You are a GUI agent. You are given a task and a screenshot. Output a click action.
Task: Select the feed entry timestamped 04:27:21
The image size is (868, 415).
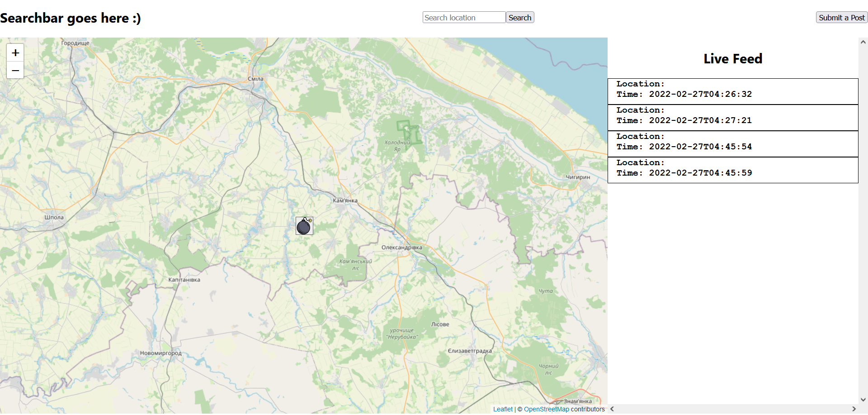click(x=732, y=117)
